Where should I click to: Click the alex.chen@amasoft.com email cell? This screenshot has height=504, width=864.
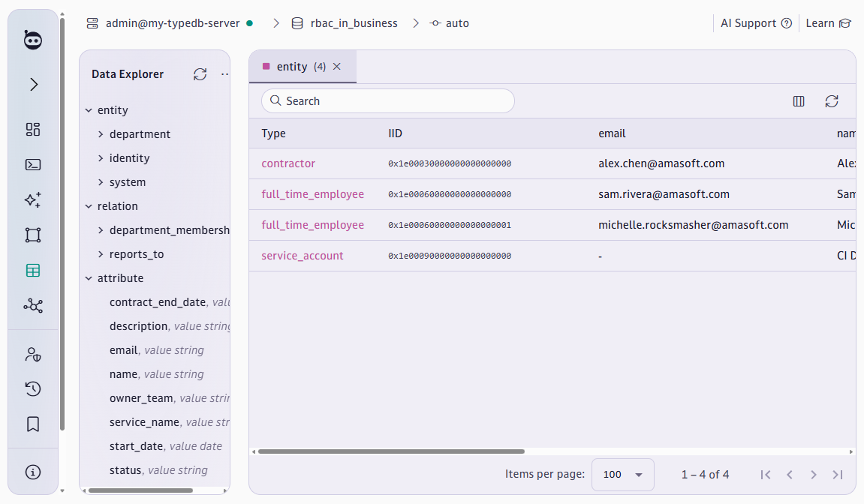(x=661, y=163)
